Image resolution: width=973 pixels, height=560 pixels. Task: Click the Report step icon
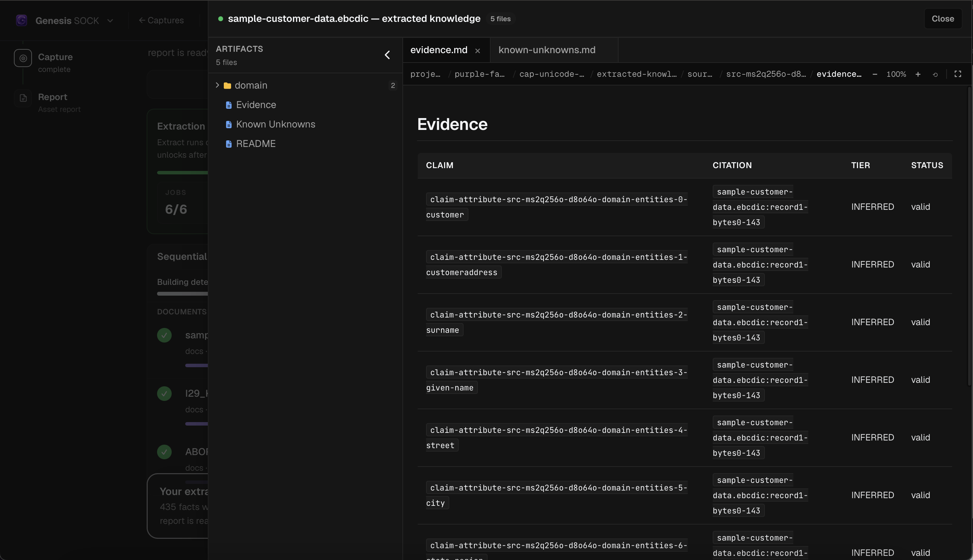click(x=23, y=98)
